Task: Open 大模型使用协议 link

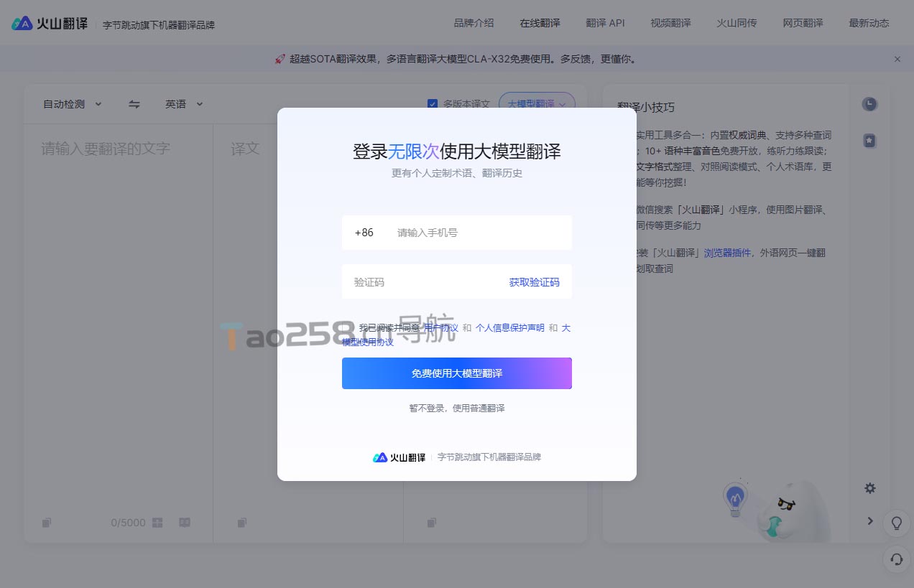Action: tap(368, 342)
